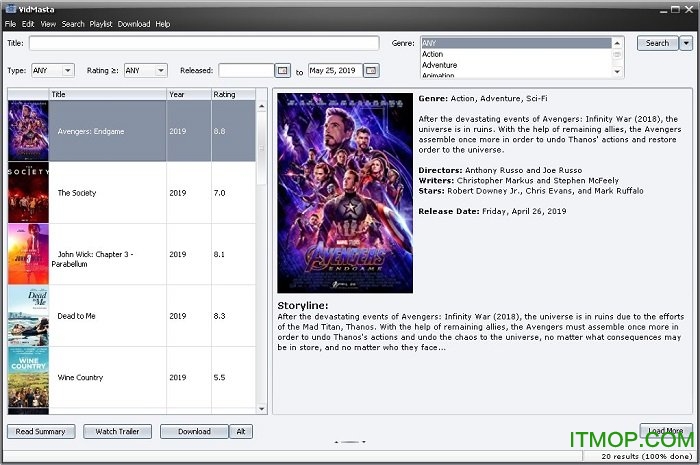Click the May 25, 2019 end date field

pos(335,71)
